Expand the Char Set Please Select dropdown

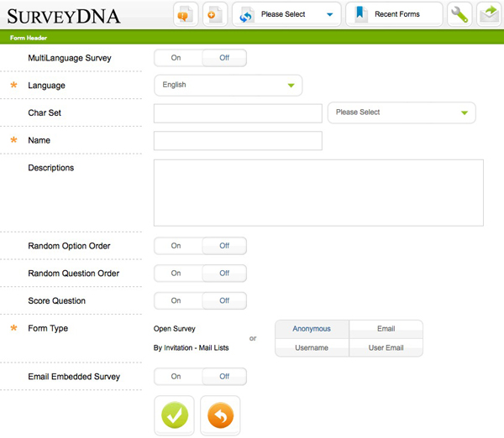(x=401, y=112)
